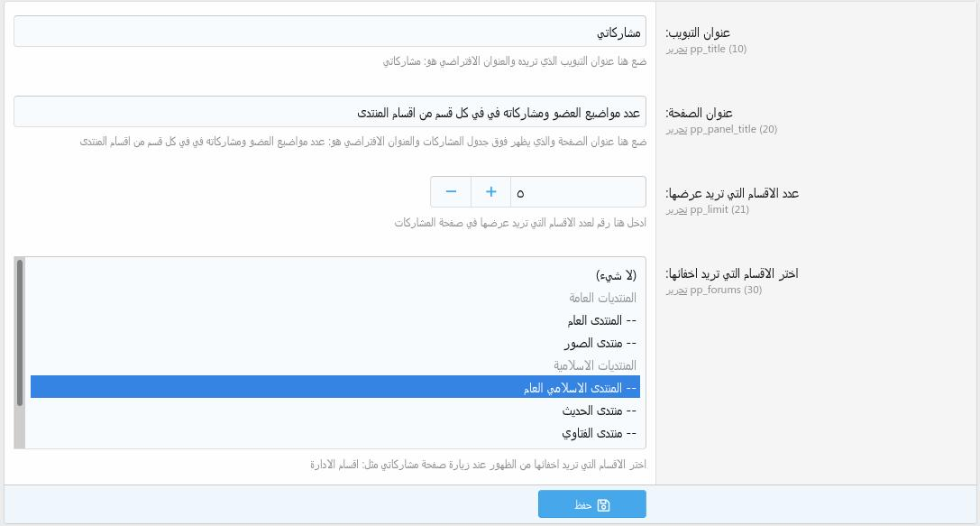This screenshot has width=980, height=526.
Task: Focus the number field showing ٥
Action: (x=578, y=192)
